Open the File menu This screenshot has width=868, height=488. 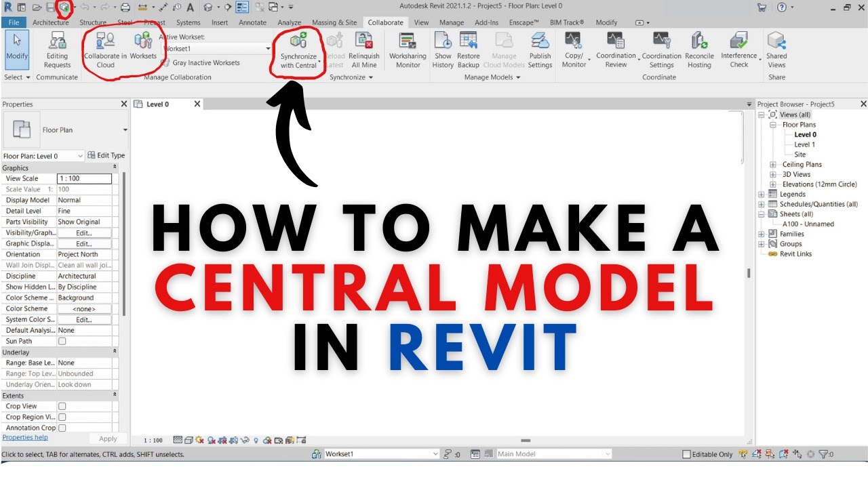[x=14, y=22]
